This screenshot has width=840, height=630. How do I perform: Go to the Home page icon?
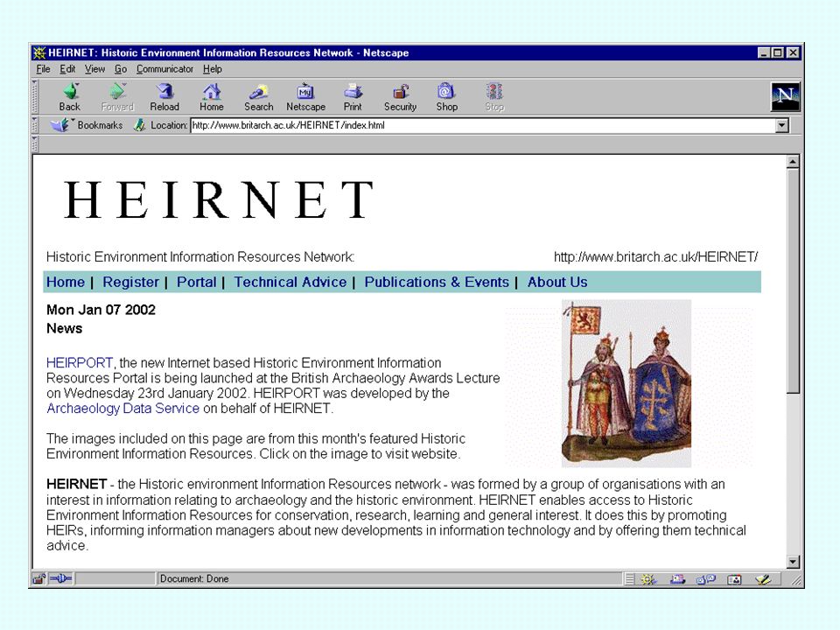click(x=212, y=97)
